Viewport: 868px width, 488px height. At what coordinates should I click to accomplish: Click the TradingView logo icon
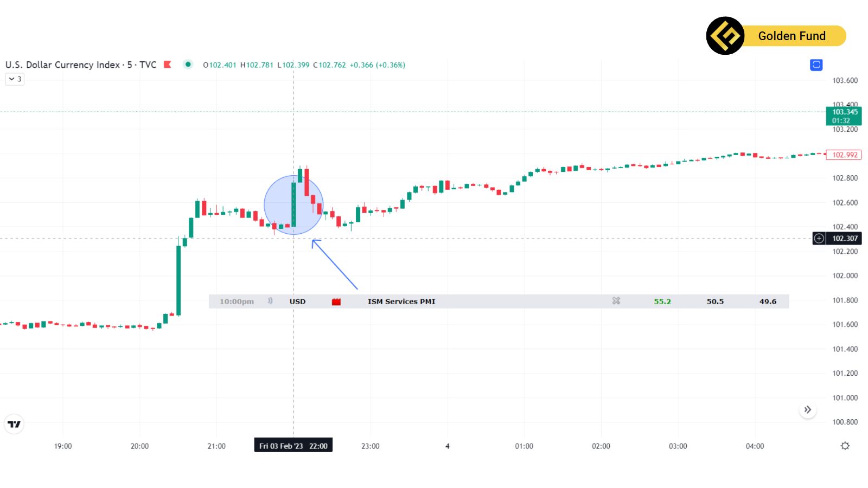[14, 424]
